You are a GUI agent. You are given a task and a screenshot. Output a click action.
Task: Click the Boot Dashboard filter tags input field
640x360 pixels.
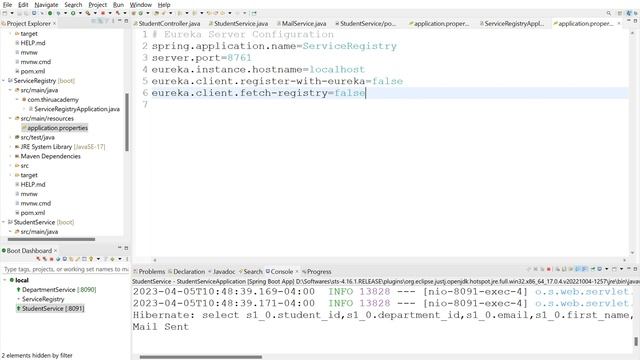[65, 269]
